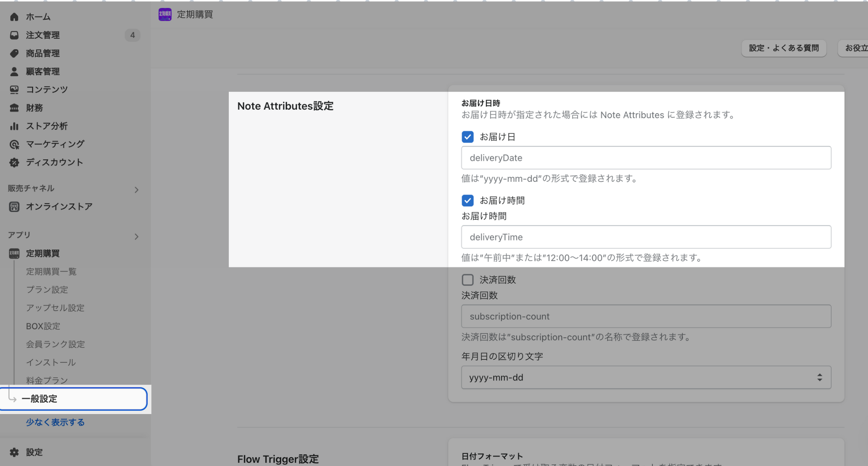The width and height of the screenshot is (868, 466).
Task: Click the Home house icon in sidebar
Action: (14, 17)
